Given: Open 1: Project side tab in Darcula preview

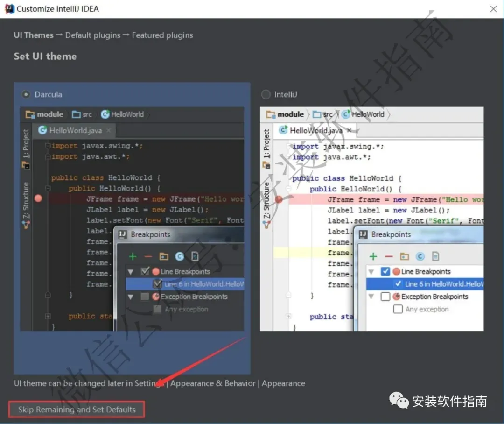Looking at the screenshot, I should [26, 148].
